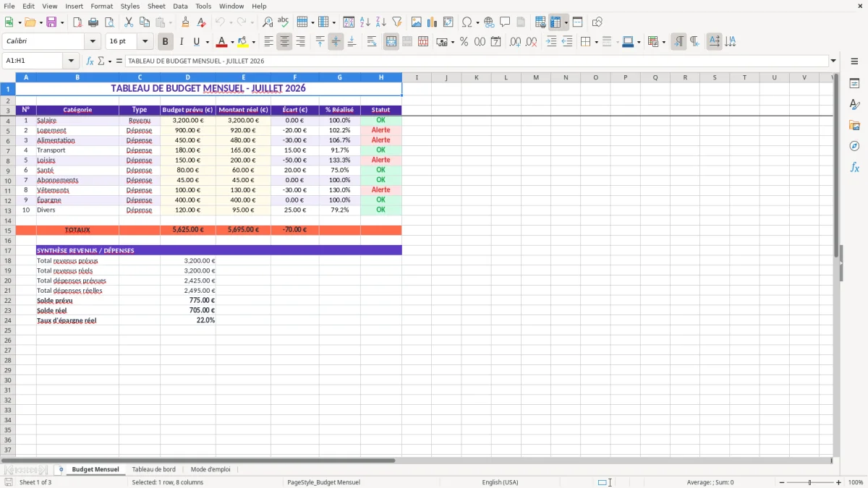The image size is (868, 488).
Task: Select the Clone Formatting paintbrush
Action: [186, 22]
